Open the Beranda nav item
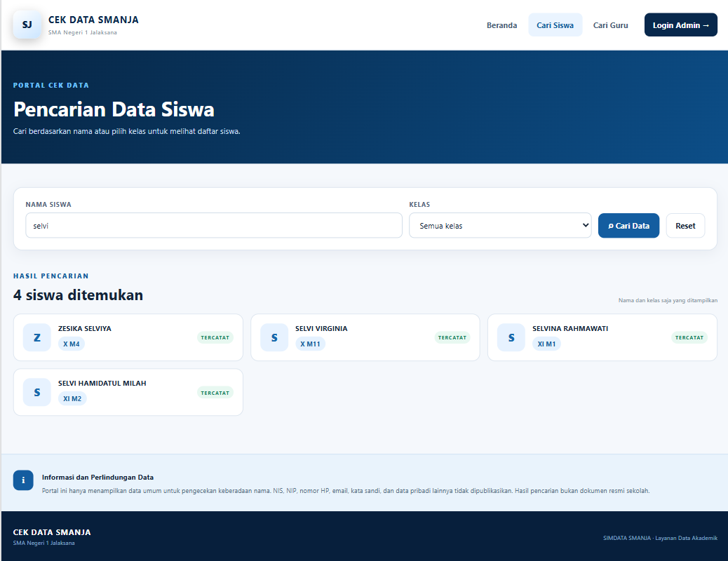Screen dimensions: 728x561 (502, 25)
